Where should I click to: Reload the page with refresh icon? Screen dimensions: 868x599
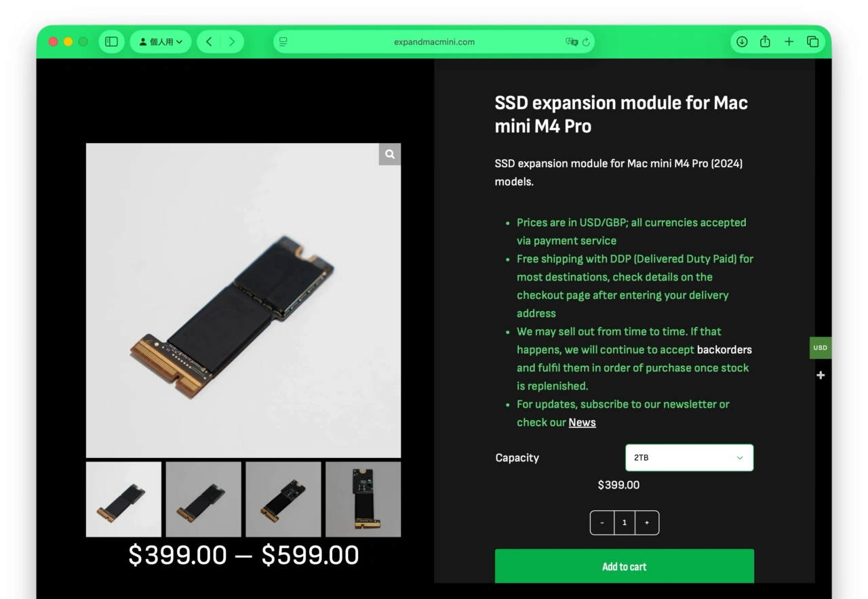tap(587, 41)
